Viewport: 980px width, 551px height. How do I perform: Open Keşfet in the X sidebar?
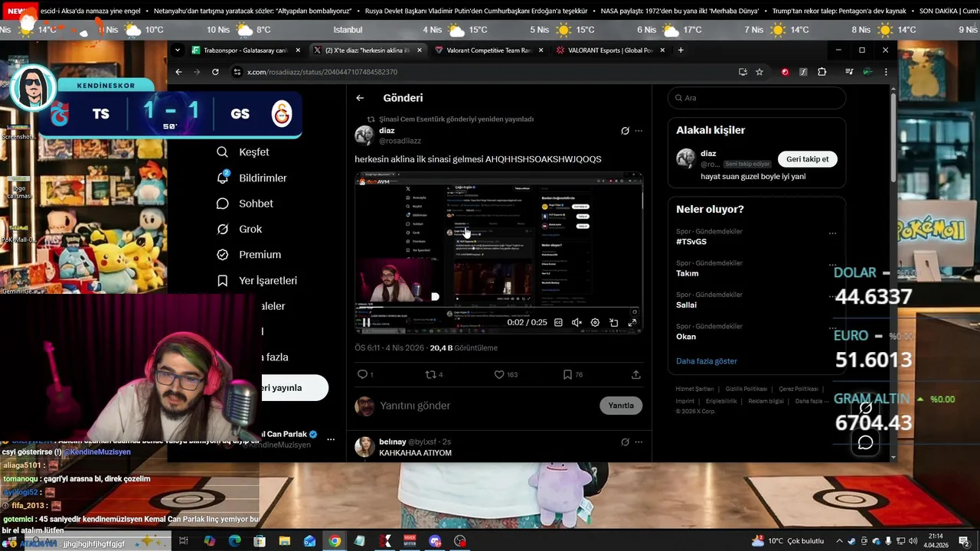tap(243, 152)
